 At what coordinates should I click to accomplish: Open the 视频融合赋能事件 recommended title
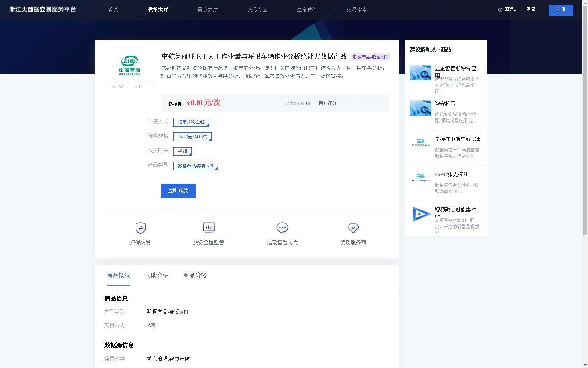(x=455, y=213)
